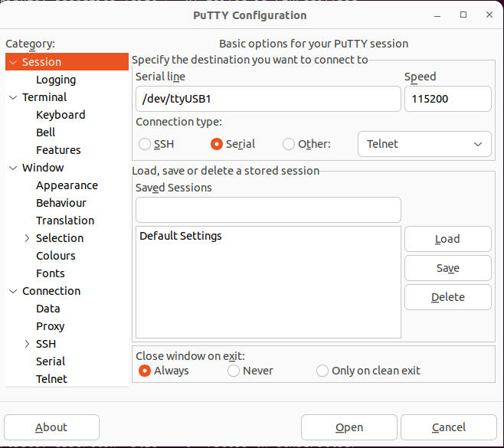This screenshot has height=448, width=504.
Task: Focus the Speed baud rate field
Action: click(447, 99)
